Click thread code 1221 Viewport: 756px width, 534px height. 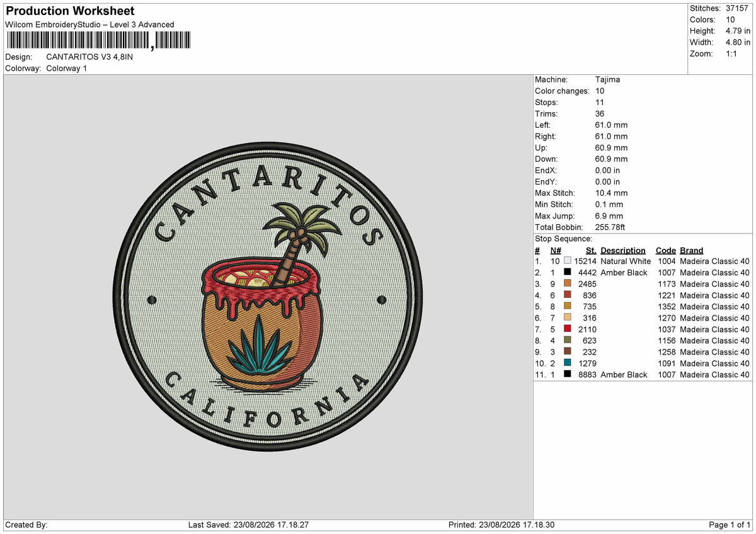click(667, 295)
